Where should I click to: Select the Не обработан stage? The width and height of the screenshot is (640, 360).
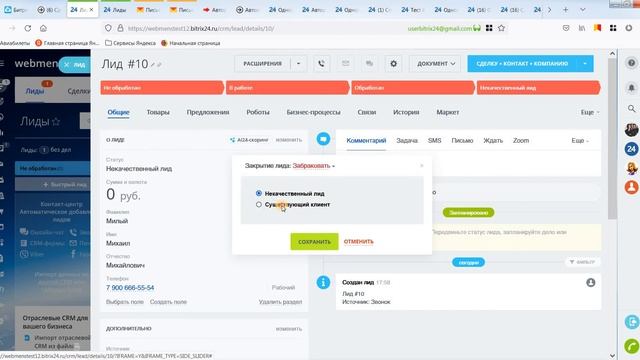click(162, 88)
